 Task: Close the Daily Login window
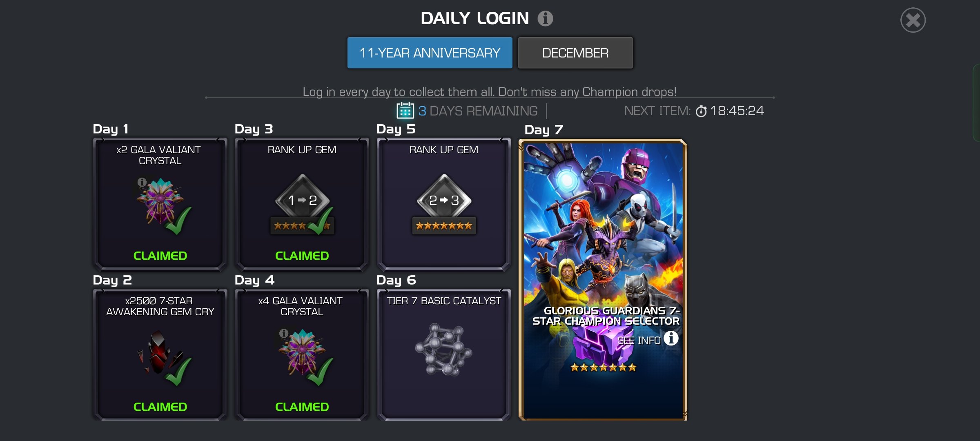[913, 20]
